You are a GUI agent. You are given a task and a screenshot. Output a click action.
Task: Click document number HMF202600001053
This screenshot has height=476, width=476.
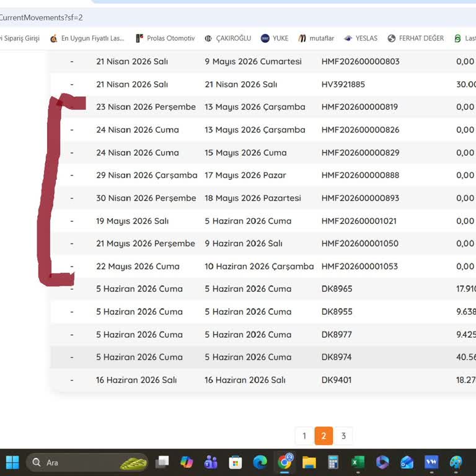point(359,267)
